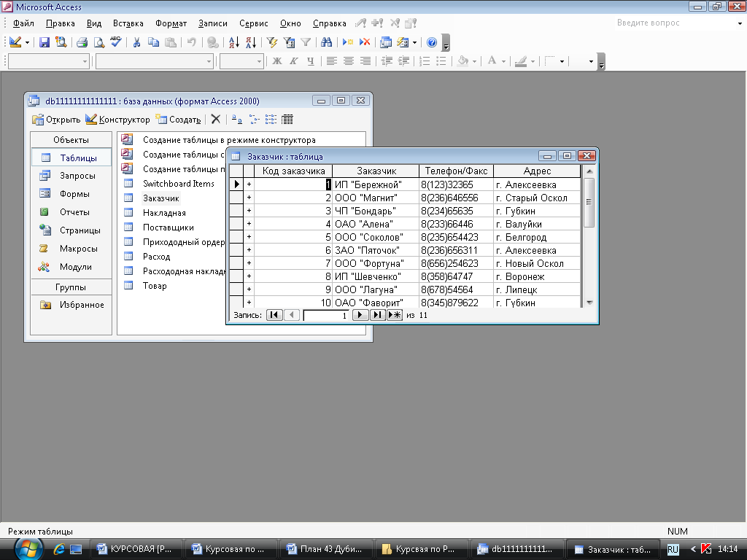Select Запросы in the Objects panel
Viewport: 747px width, 560px height.
(77, 176)
